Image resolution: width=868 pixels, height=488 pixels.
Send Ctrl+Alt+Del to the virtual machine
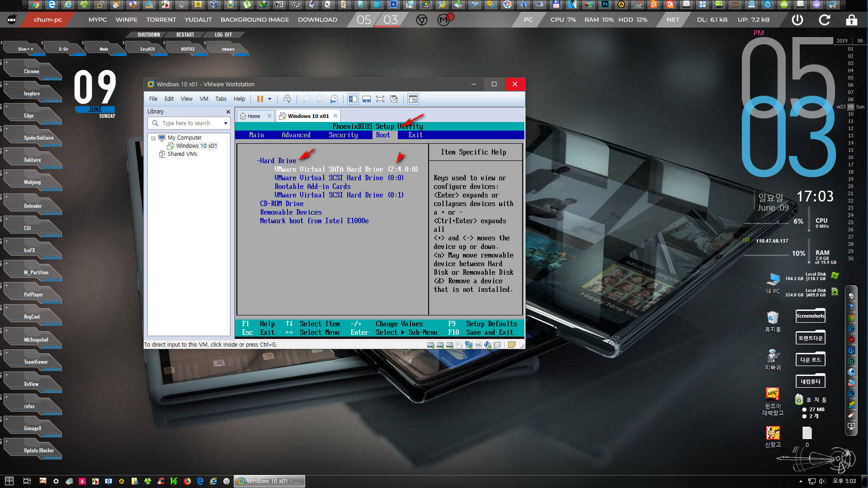(x=287, y=99)
